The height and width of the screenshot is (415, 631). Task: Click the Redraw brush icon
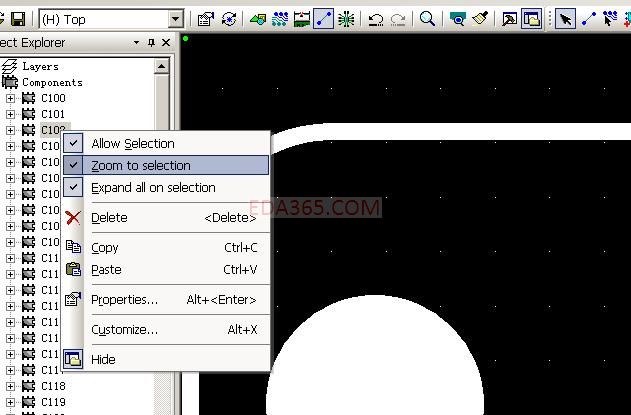[x=480, y=19]
